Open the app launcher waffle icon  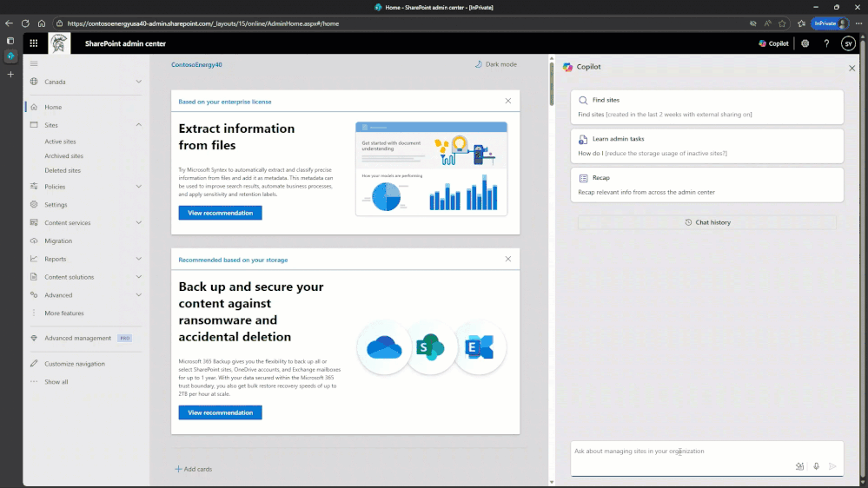(34, 43)
